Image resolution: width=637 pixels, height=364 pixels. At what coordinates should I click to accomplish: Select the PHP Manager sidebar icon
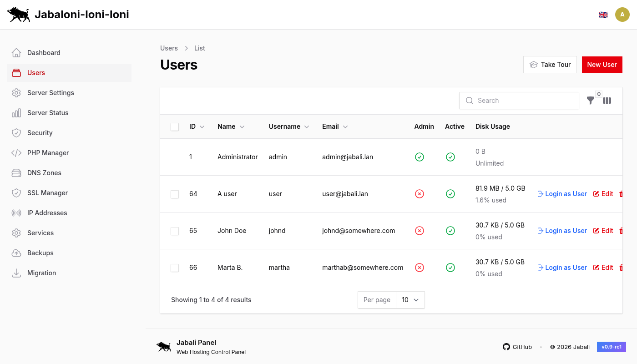coord(16,152)
